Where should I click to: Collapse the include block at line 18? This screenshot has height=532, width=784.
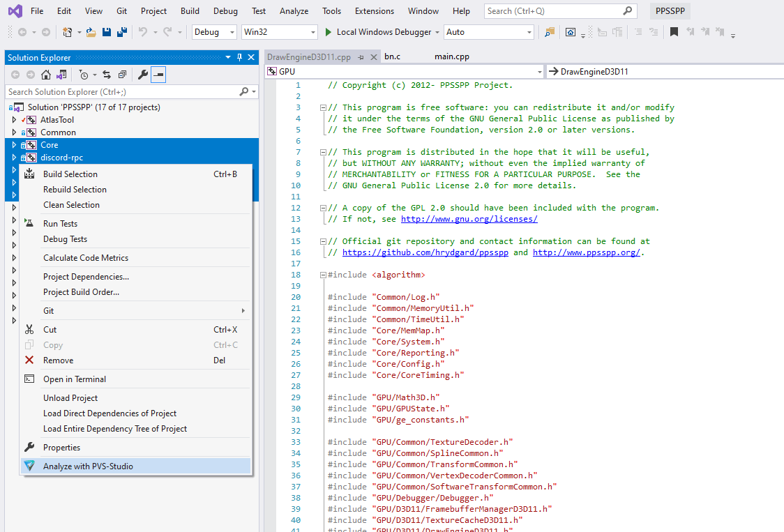click(323, 275)
